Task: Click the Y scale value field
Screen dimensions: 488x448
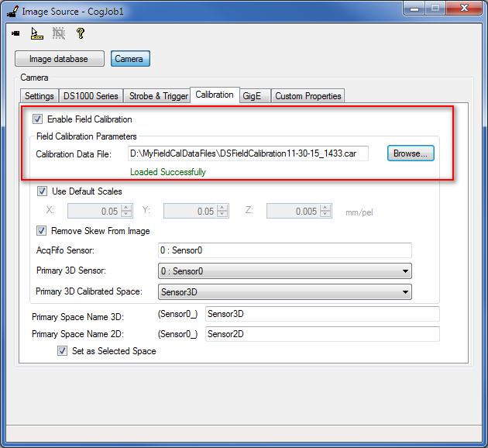Action: click(191, 211)
